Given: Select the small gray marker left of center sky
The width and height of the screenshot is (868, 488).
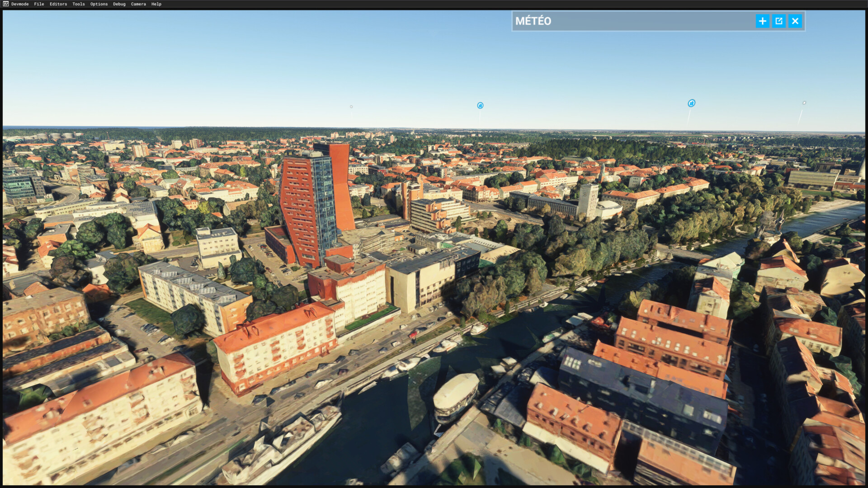Looking at the screenshot, I should [351, 107].
